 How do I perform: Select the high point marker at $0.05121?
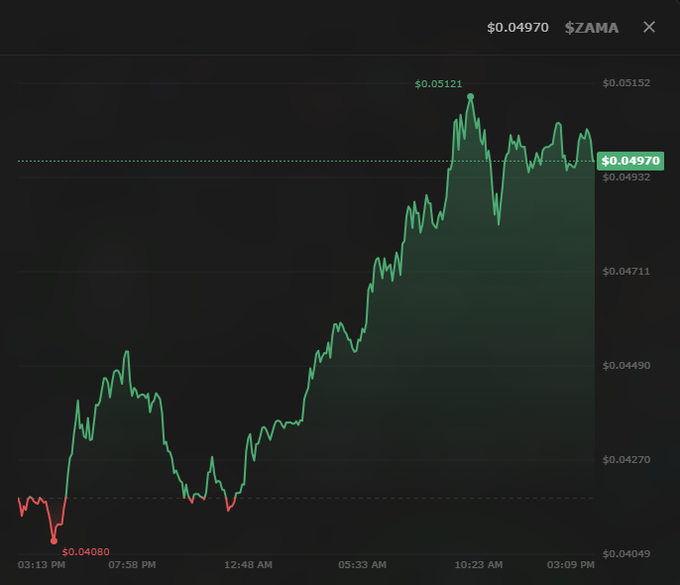pyautogui.click(x=471, y=97)
